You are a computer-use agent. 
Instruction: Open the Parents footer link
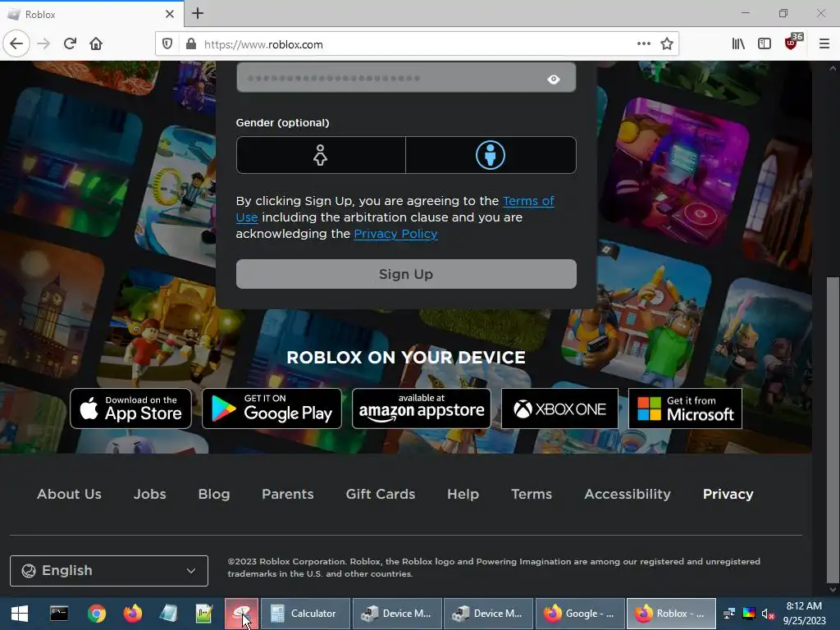point(288,494)
